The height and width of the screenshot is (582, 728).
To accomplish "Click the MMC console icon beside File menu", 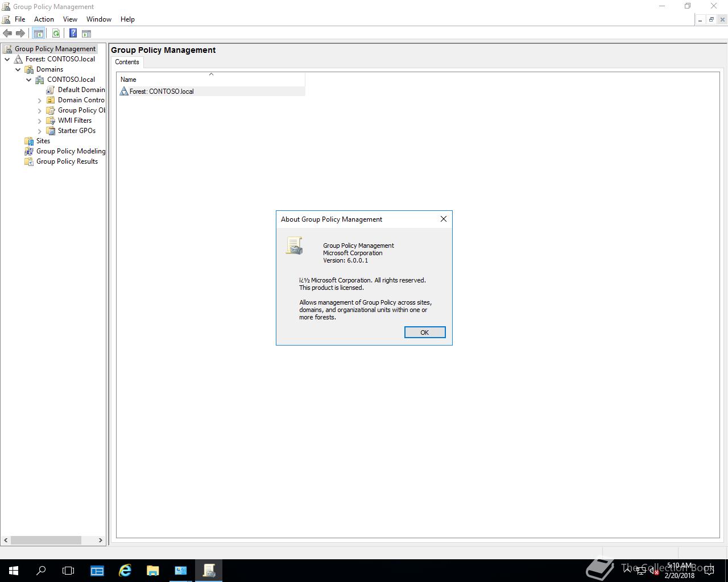I will tap(6, 19).
